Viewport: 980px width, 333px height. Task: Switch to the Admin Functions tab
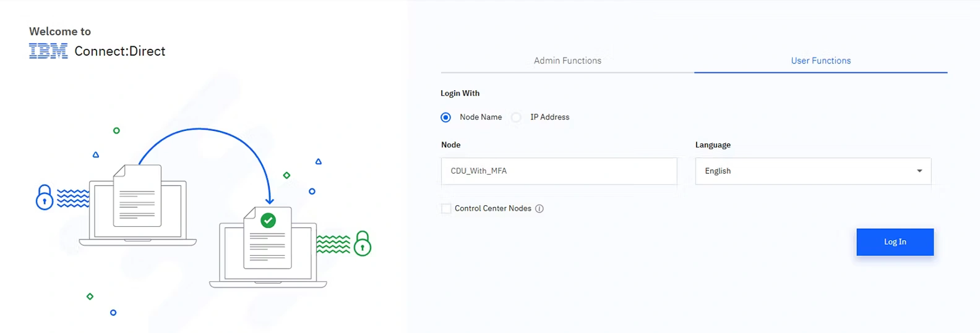567,61
